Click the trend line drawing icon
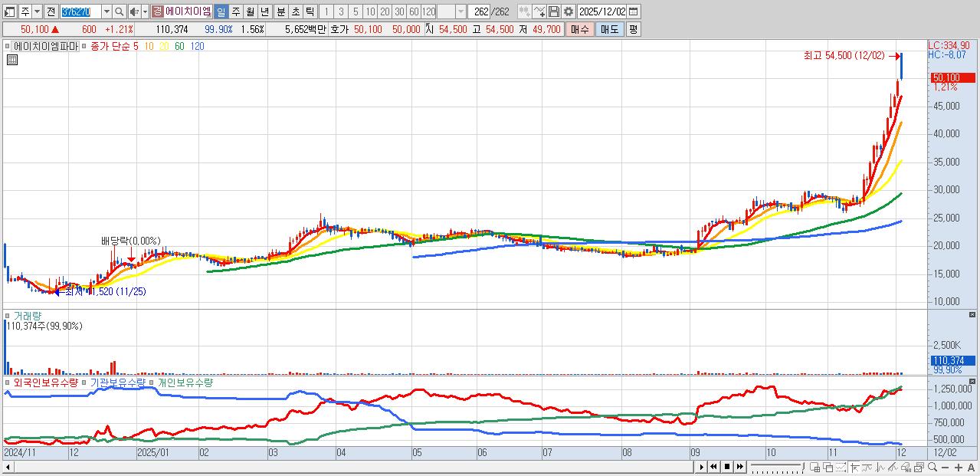Image resolution: width=980 pixels, height=476 pixels. pyautogui.click(x=867, y=468)
